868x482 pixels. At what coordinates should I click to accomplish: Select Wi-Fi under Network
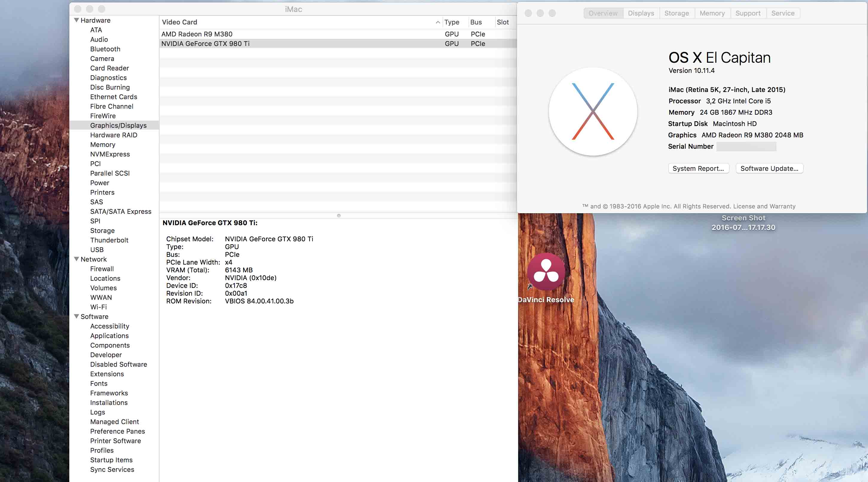coord(98,307)
